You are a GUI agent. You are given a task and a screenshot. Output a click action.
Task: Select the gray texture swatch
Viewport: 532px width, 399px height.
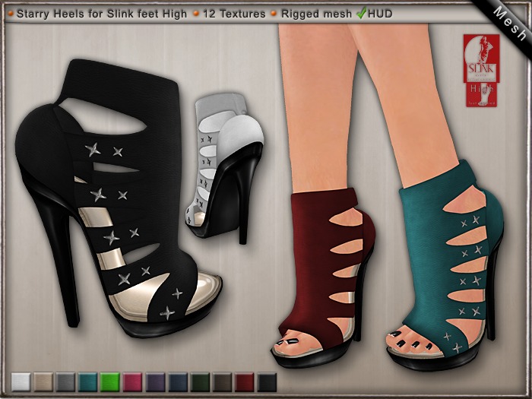(66, 382)
